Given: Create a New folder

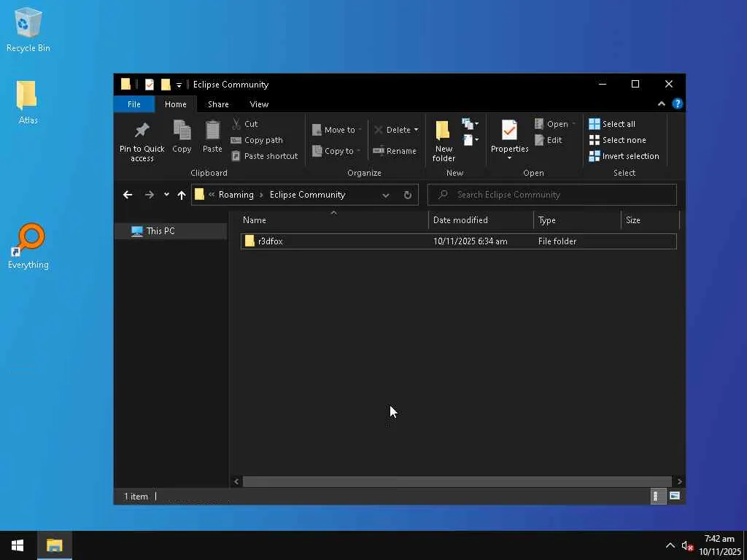Looking at the screenshot, I should coord(444,141).
